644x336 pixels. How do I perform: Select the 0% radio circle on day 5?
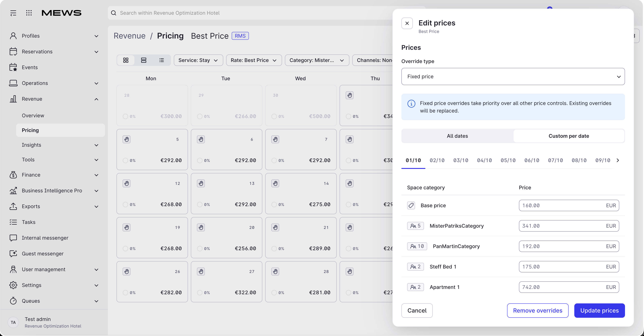(125, 161)
